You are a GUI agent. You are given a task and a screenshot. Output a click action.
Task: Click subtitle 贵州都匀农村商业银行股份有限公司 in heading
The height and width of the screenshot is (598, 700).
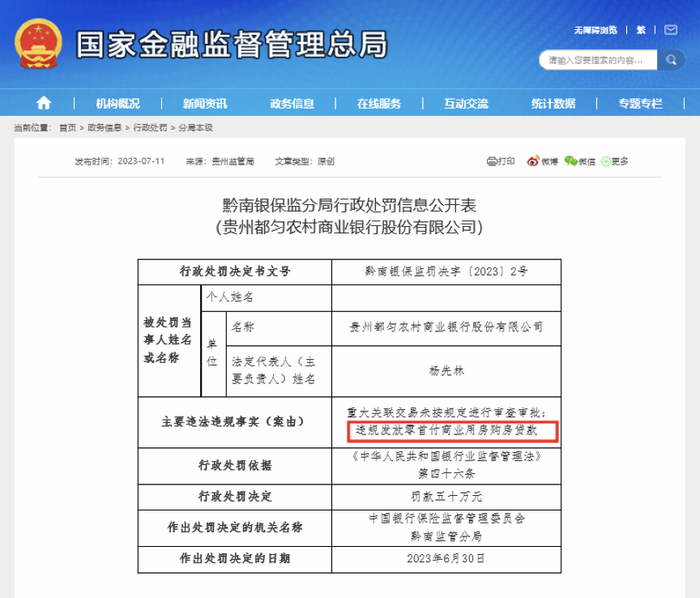350,227
